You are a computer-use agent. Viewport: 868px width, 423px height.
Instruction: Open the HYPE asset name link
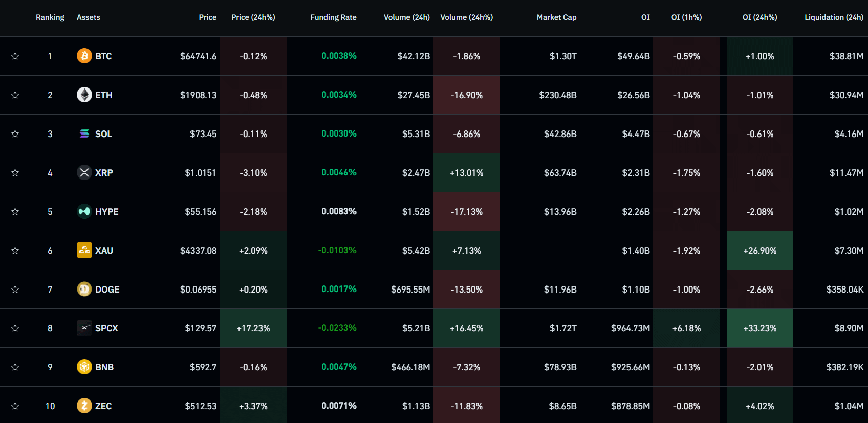point(107,212)
